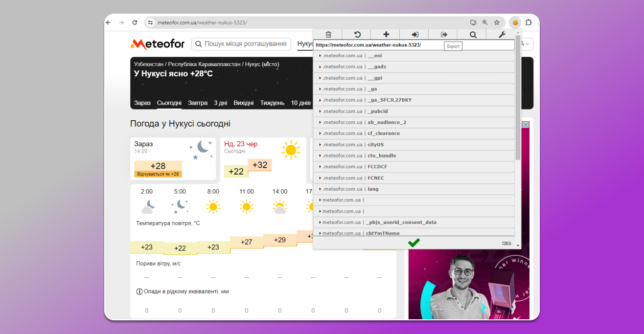Open the browser extensions puzzle icon
Viewport: 644px width, 334px height.
[529, 22]
